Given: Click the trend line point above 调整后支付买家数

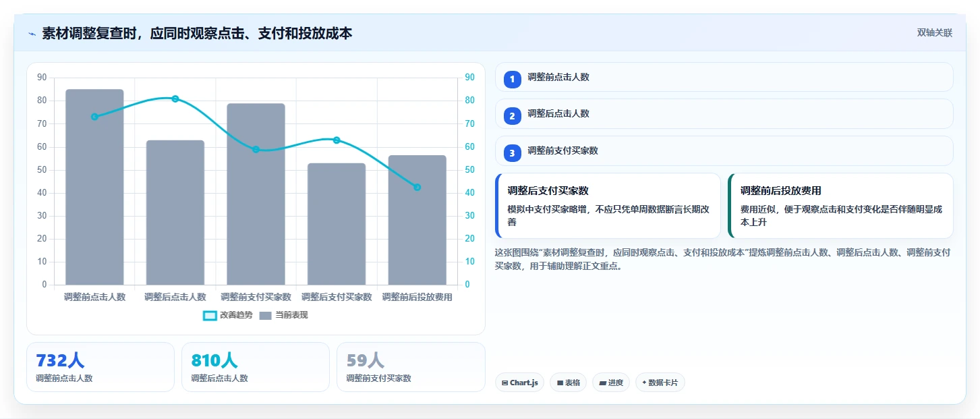Looking at the screenshot, I should (337, 140).
